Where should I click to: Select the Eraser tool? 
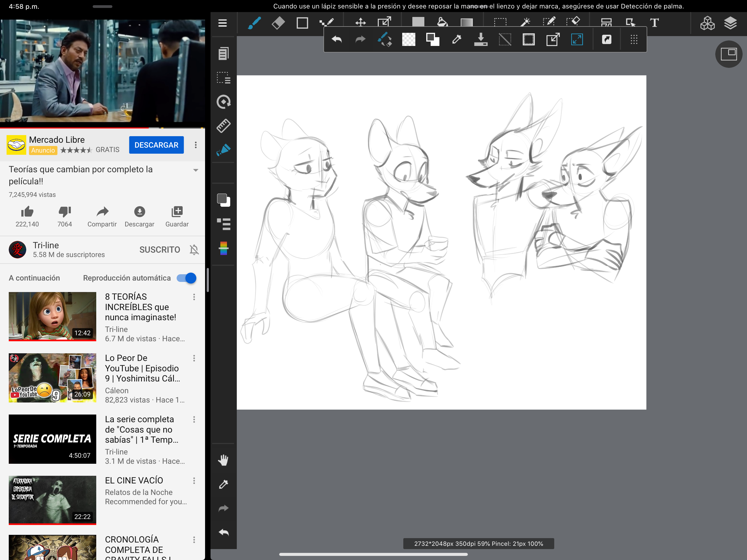[278, 23]
